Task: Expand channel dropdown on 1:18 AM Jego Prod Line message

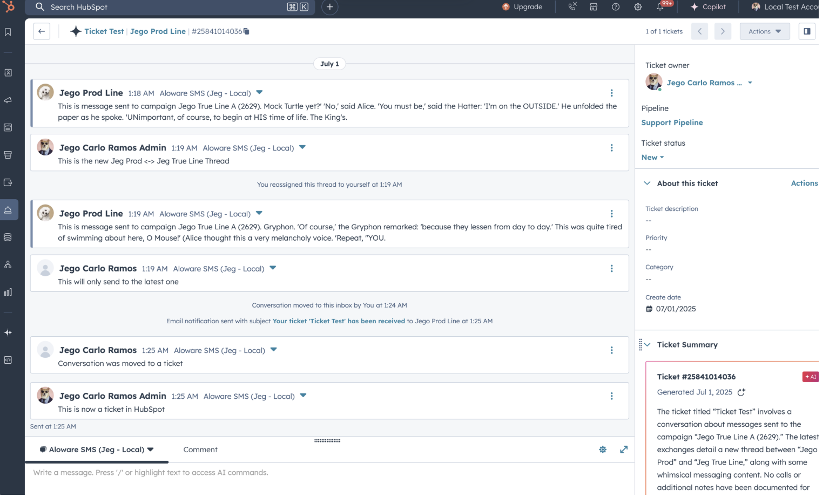Action: pos(259,93)
